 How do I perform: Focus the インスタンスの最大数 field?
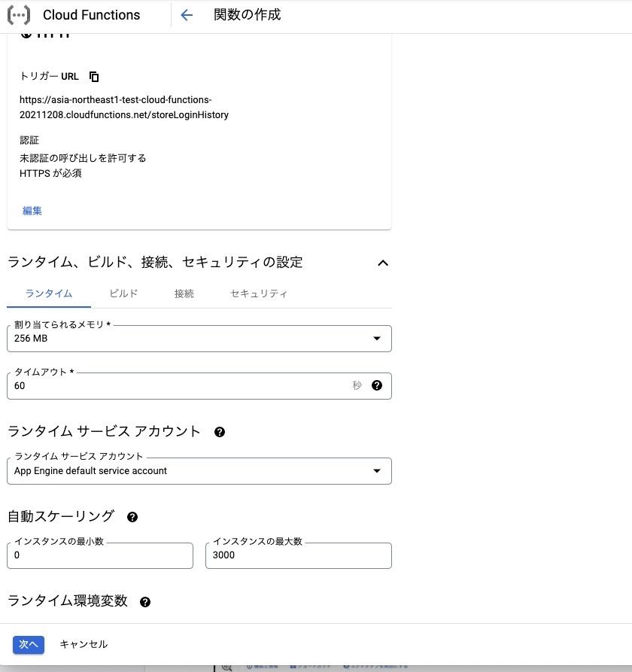pyautogui.click(x=299, y=555)
